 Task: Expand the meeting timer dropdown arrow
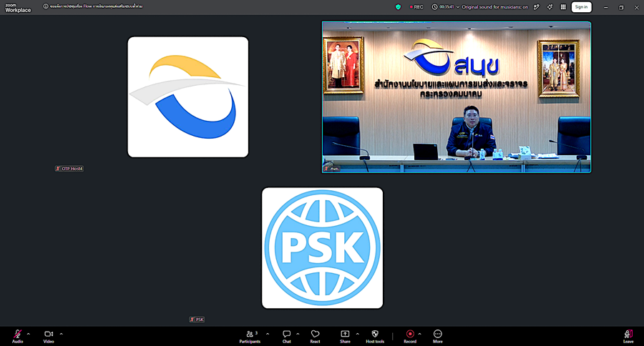click(458, 7)
